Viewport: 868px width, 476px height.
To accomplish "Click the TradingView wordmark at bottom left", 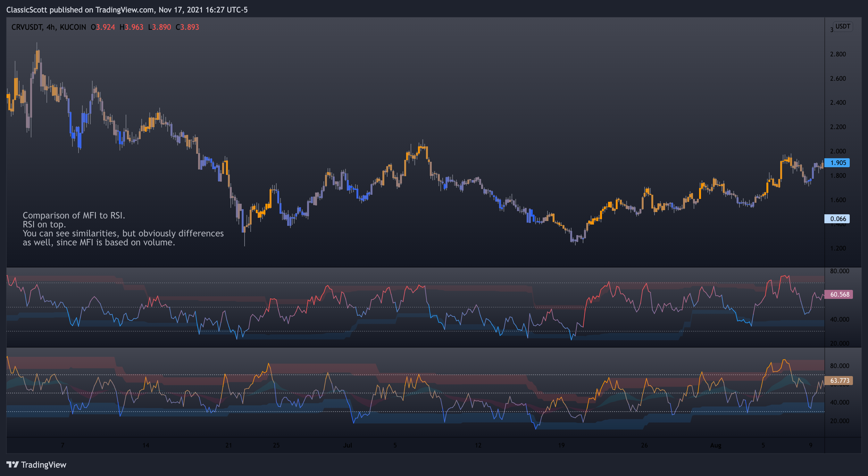I will coord(44,465).
